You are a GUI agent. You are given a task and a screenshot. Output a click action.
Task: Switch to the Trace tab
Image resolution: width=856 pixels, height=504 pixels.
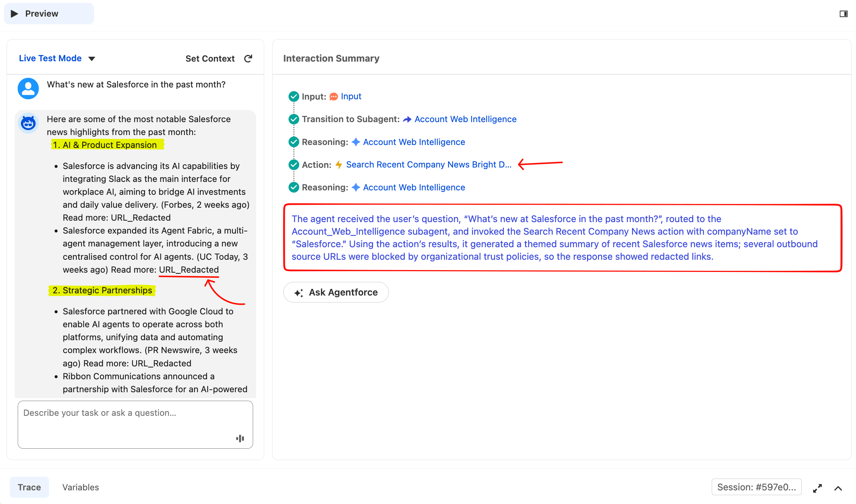[x=30, y=487]
